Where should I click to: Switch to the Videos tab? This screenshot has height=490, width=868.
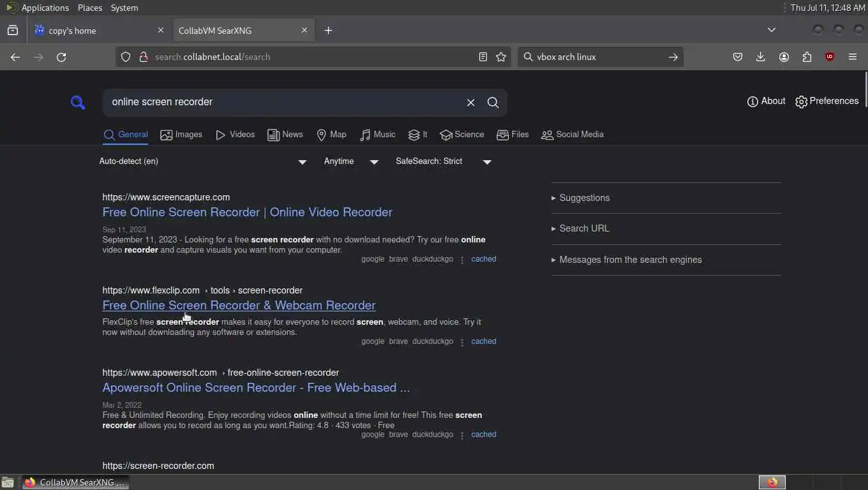[235, 135]
